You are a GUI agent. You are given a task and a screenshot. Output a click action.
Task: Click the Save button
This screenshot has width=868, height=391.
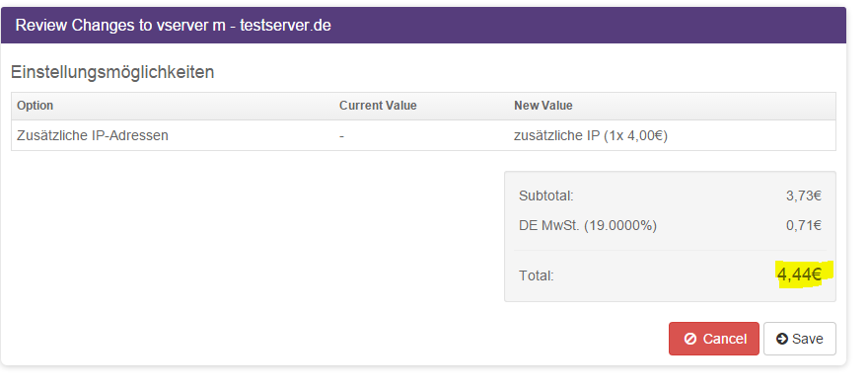(799, 339)
